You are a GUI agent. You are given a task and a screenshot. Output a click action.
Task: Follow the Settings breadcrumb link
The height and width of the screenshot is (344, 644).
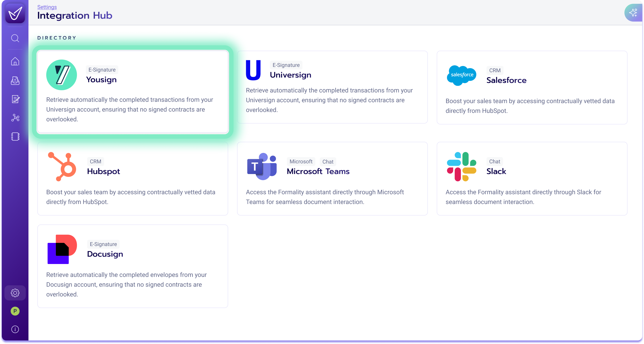pos(47,7)
